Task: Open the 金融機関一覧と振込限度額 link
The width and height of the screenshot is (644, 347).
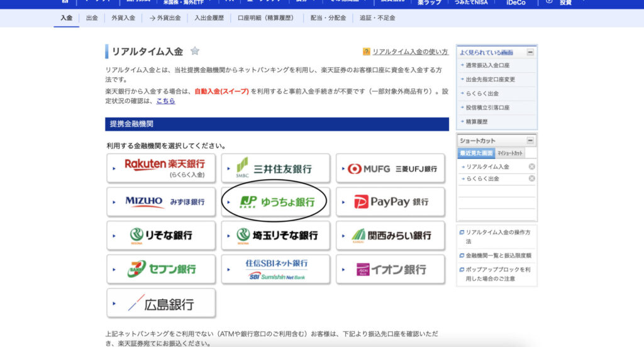Action: point(498,255)
